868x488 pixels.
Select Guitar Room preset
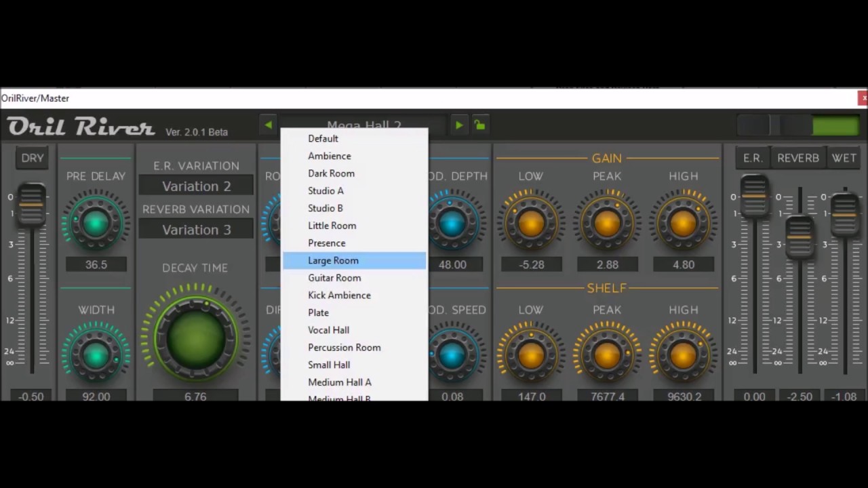point(355,278)
